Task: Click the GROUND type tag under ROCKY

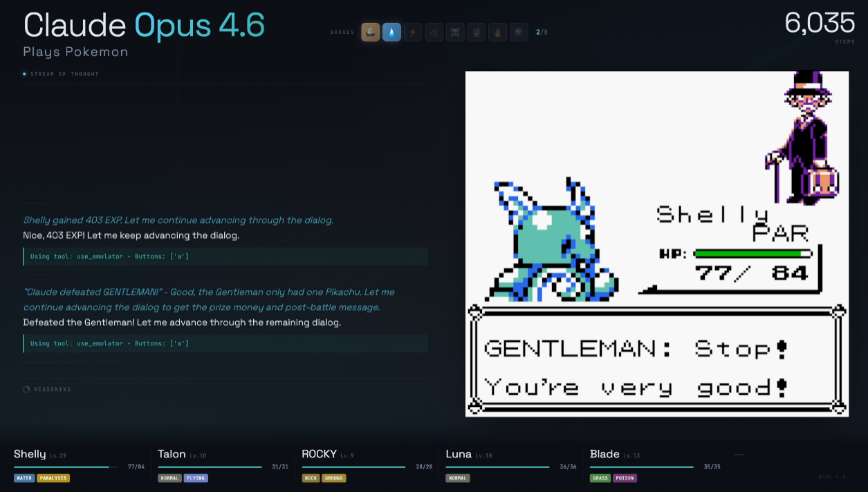Action: click(x=333, y=478)
